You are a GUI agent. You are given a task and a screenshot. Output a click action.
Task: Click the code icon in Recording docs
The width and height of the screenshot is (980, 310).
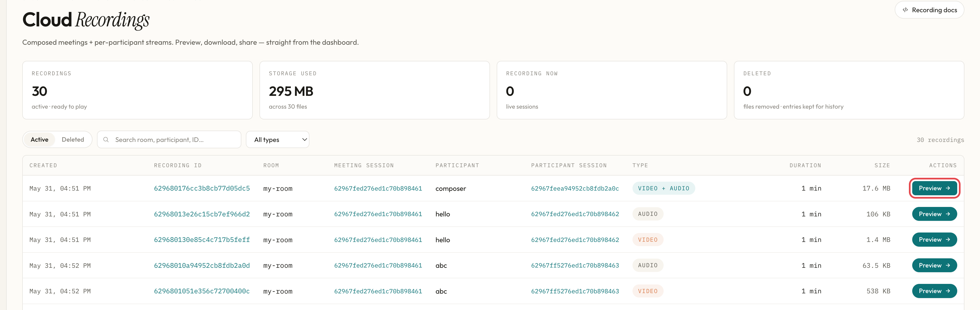coord(905,10)
